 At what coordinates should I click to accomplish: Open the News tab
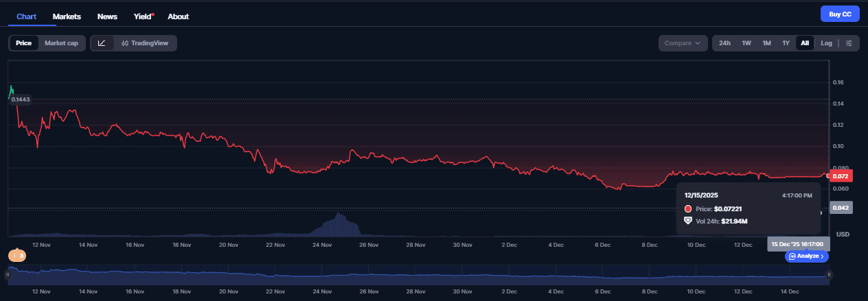[107, 16]
